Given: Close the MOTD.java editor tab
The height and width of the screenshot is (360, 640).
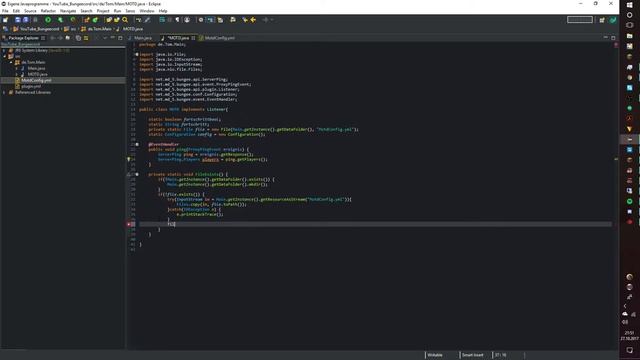Looking at the screenshot, I should point(193,38).
